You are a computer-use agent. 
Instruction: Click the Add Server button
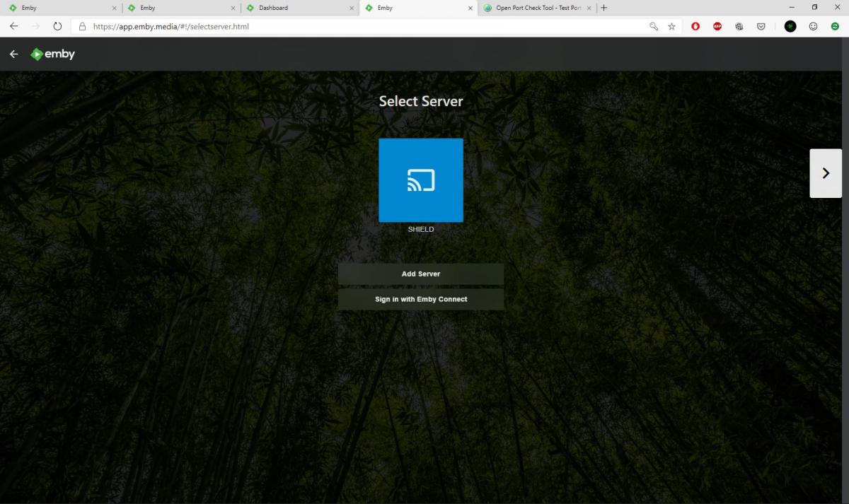pyautogui.click(x=421, y=274)
